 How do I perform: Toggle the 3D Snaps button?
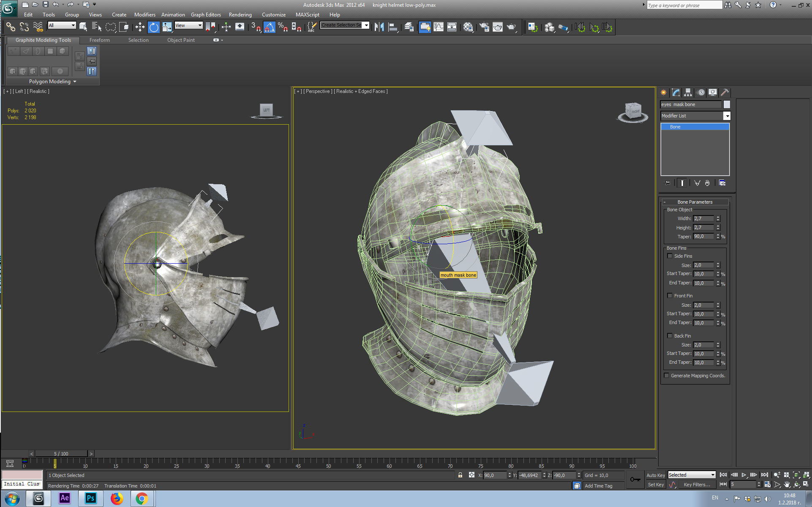[256, 27]
